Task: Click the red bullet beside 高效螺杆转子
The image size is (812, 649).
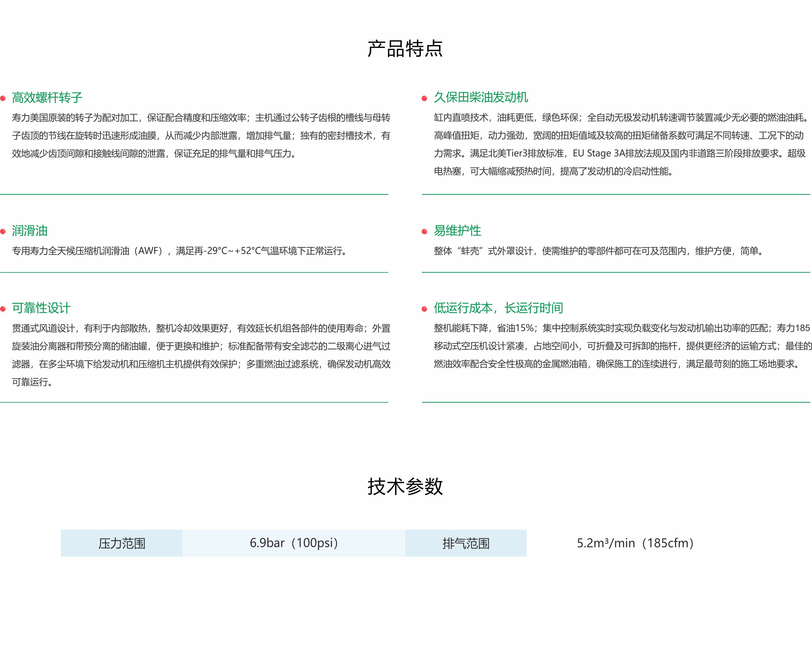Action: [3, 99]
